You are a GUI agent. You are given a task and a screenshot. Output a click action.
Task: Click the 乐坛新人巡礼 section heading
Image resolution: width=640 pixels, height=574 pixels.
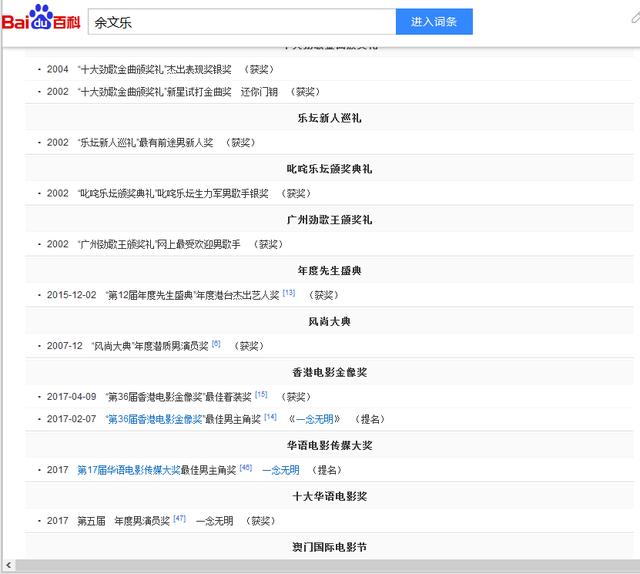(329, 118)
